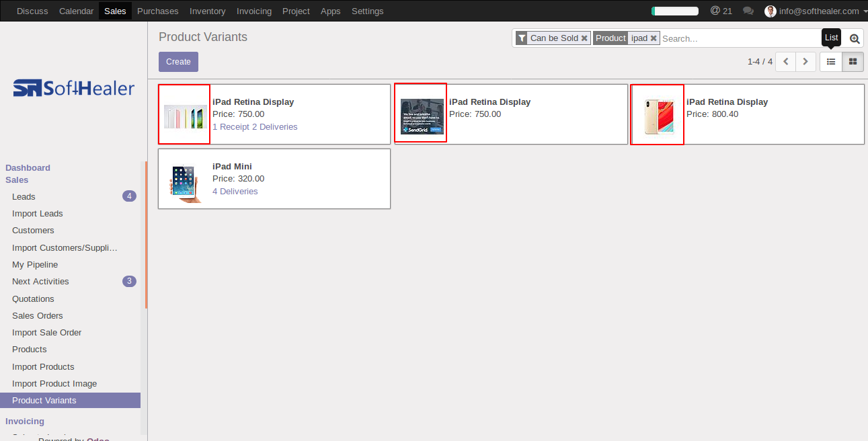Open the Invoicing top menu

254,11
